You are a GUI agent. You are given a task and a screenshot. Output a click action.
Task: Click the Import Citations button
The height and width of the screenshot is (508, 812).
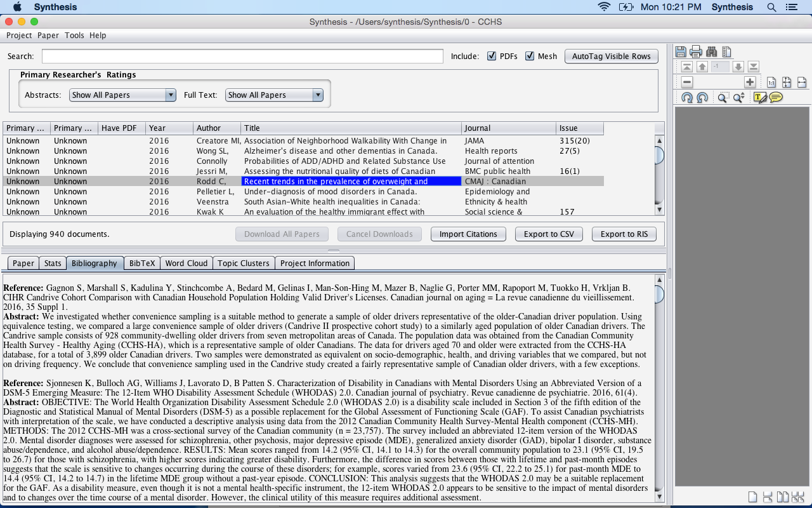(x=468, y=234)
